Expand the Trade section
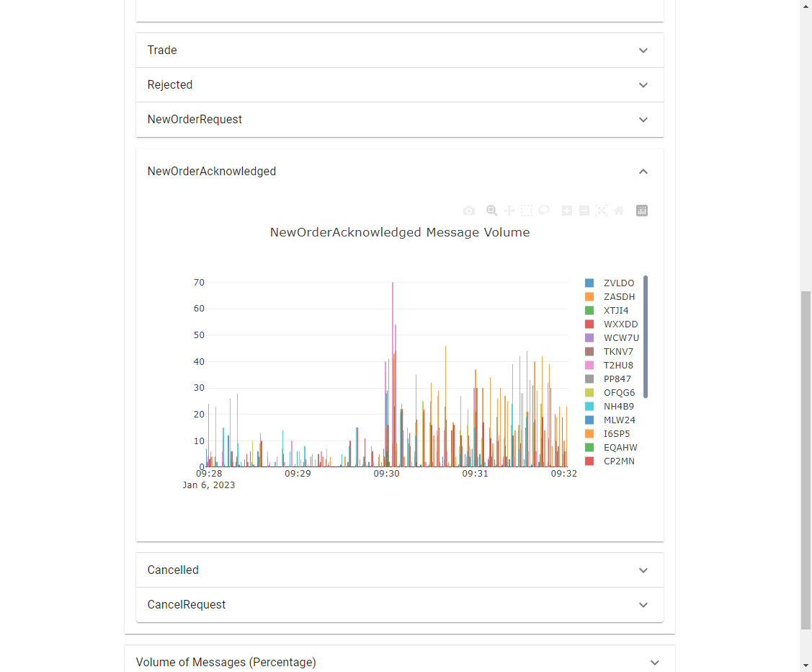Viewport: 812px width, 672px height. coord(400,50)
